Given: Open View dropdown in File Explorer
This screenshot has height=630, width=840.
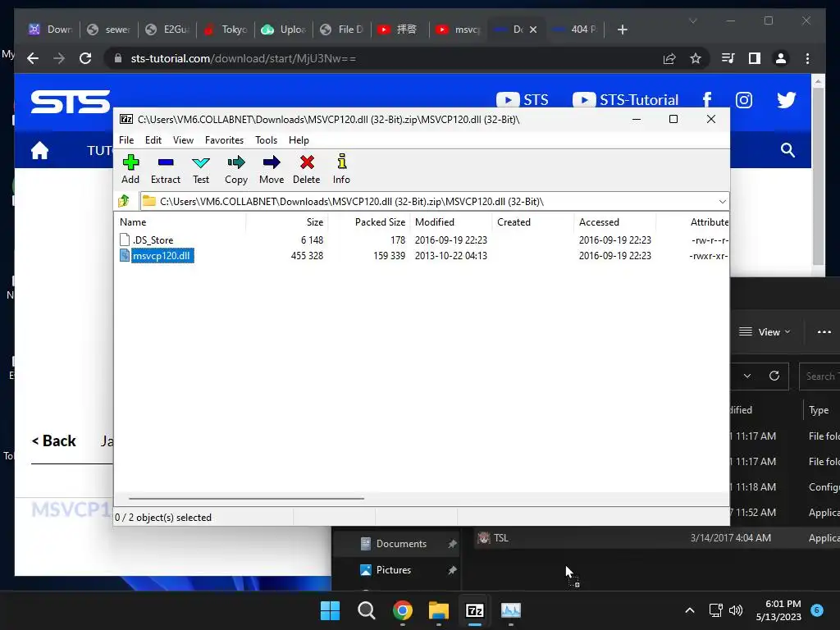Looking at the screenshot, I should (765, 332).
